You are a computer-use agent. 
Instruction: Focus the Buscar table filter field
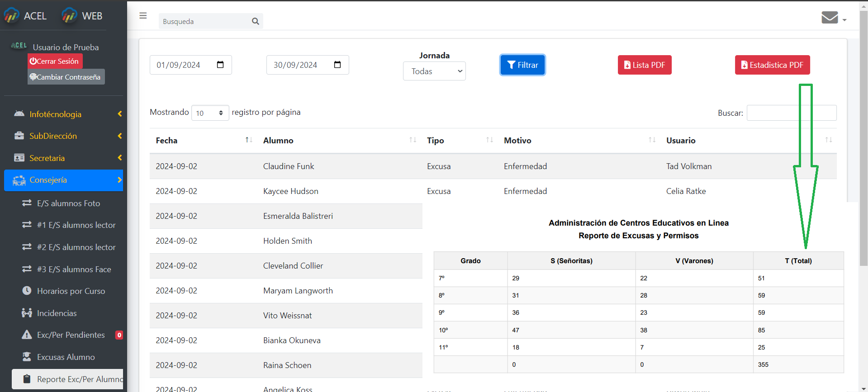792,113
